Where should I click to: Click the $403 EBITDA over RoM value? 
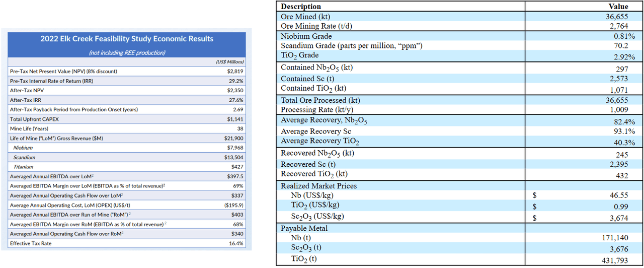pyautogui.click(x=237, y=215)
